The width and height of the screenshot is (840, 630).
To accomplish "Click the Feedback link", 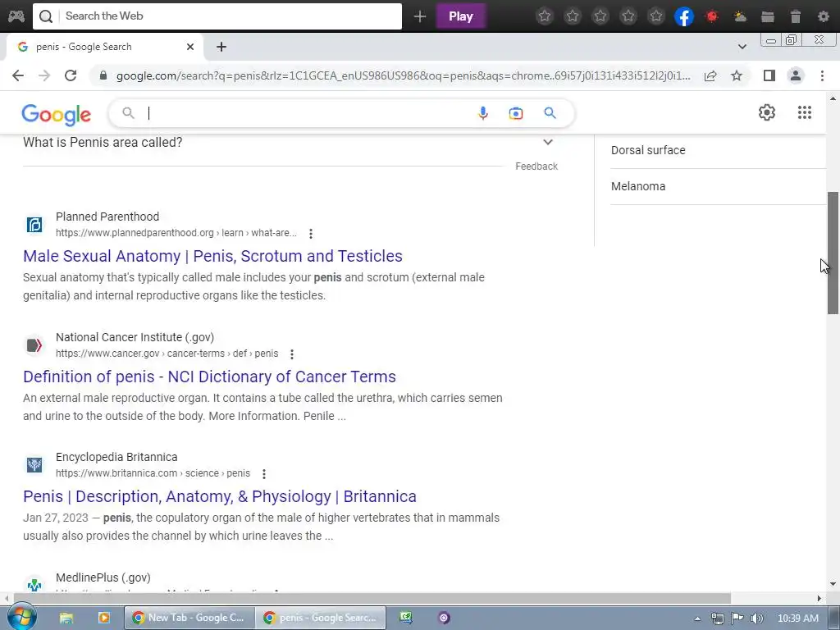I will [x=536, y=167].
